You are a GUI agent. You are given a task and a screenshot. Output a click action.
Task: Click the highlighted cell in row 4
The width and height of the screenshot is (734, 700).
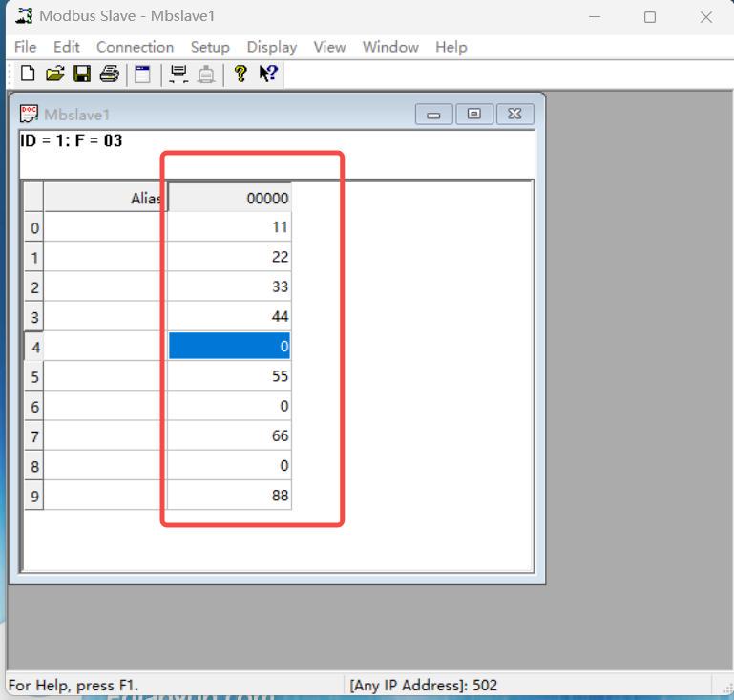229,346
